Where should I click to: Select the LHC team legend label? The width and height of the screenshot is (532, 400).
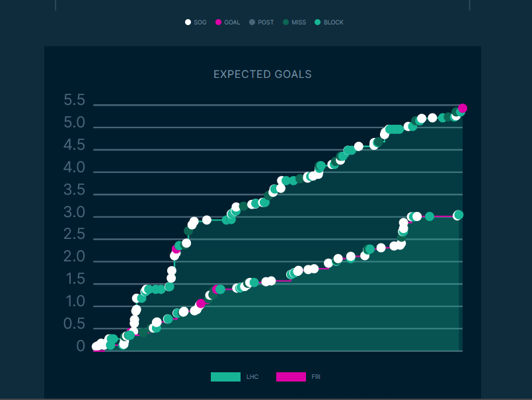(x=252, y=377)
